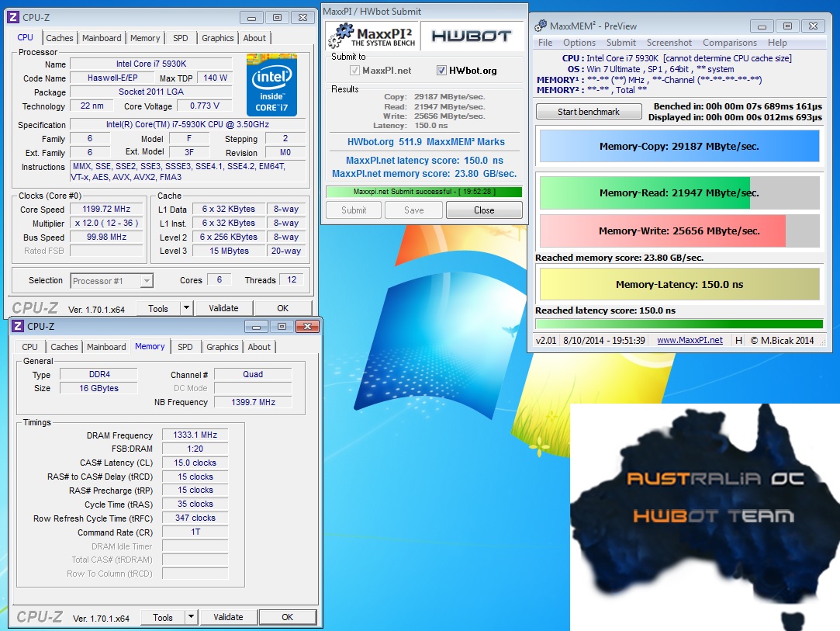
Task: Click OK in memory CPU-Z window
Action: point(288,617)
